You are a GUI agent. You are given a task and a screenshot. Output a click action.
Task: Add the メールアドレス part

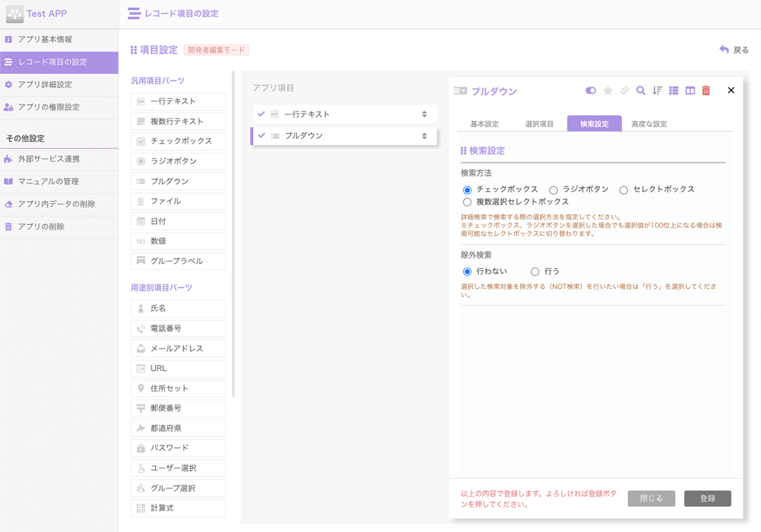[178, 349]
